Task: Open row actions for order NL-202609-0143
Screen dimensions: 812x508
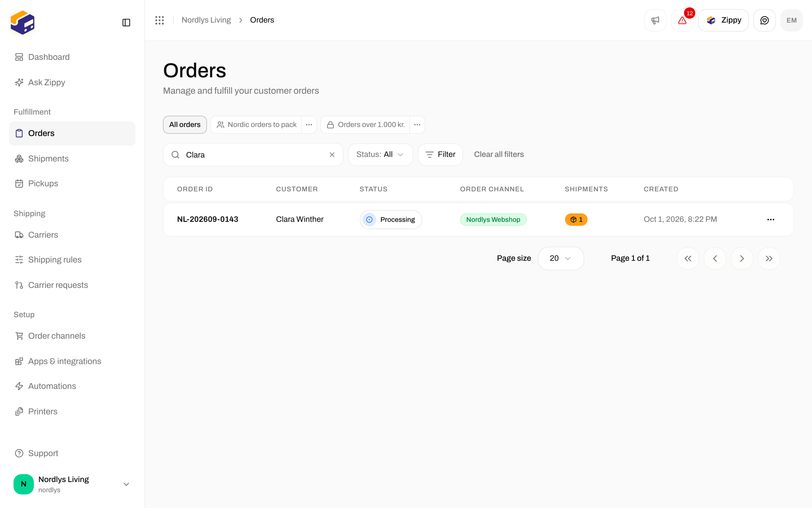Action: click(771, 219)
